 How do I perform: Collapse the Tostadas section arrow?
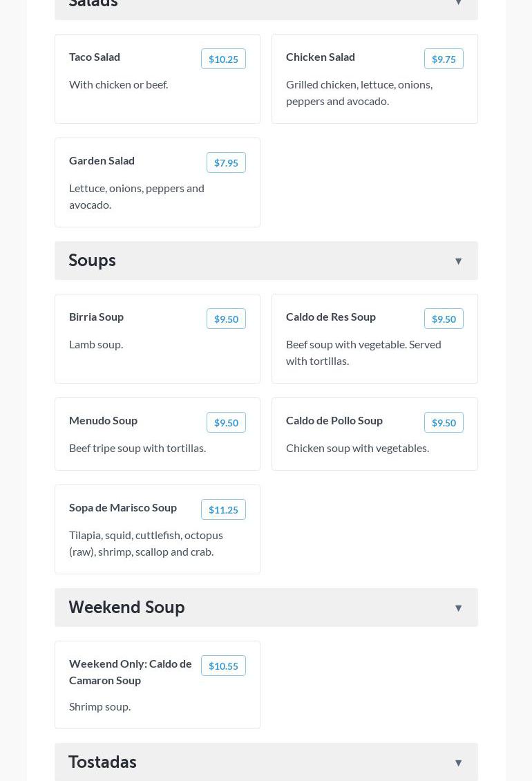point(458,763)
